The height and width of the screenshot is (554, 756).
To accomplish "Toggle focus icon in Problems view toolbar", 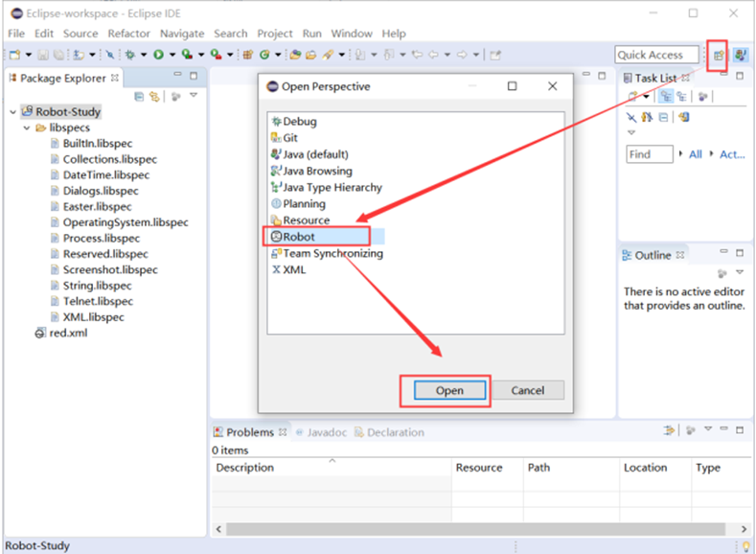I will click(x=691, y=429).
